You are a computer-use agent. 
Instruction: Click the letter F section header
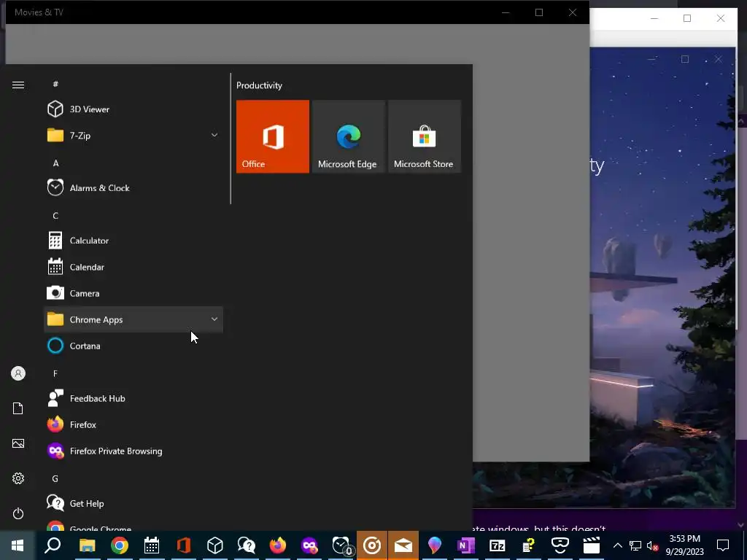55,373
